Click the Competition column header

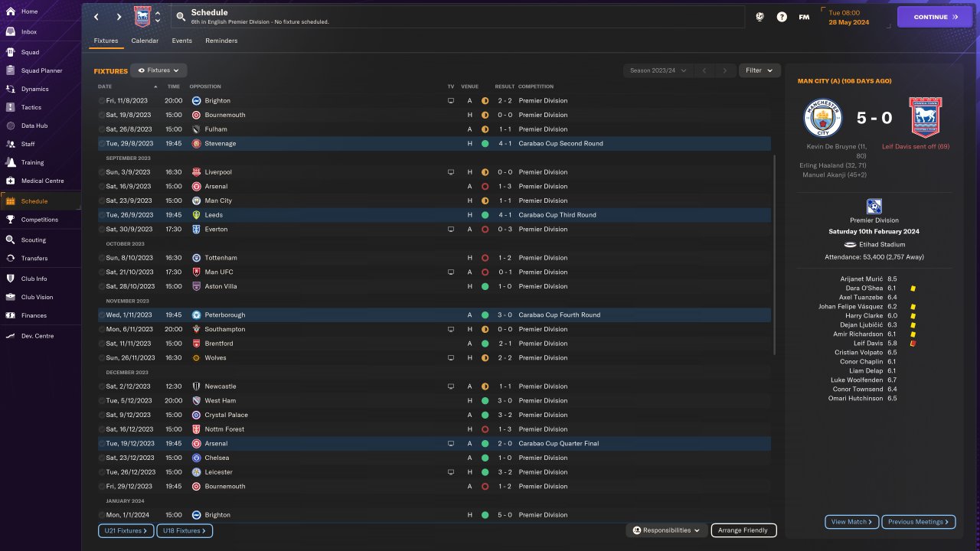coord(536,86)
